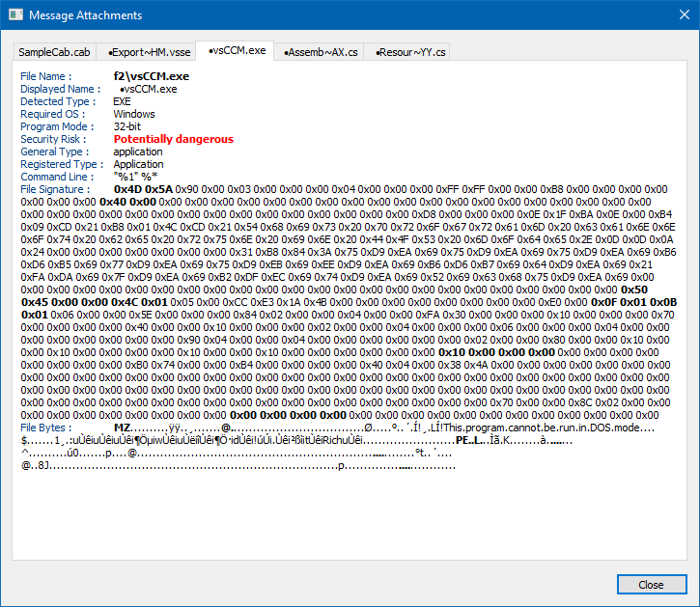Click the bold '0x40 0x00' signature bytes

(x=127, y=202)
